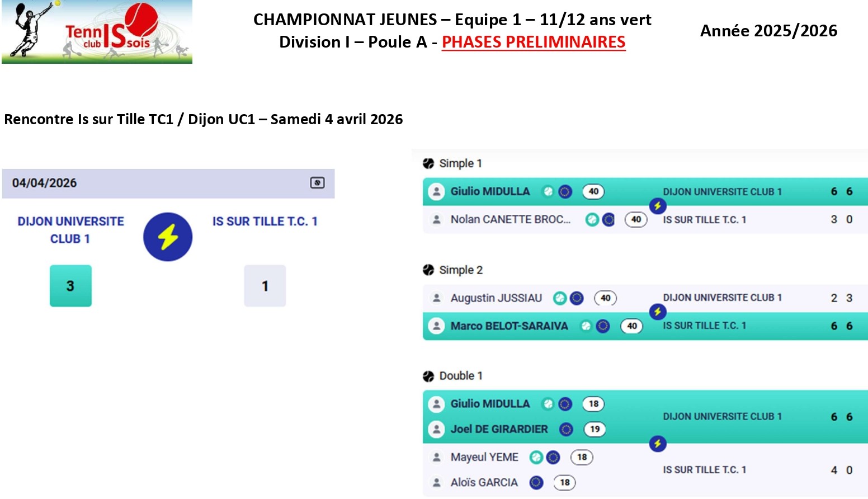Open the IS SUR TILLE T.C. 1 team heading
Viewport: 868px width, 499px height.
pyautogui.click(x=265, y=222)
